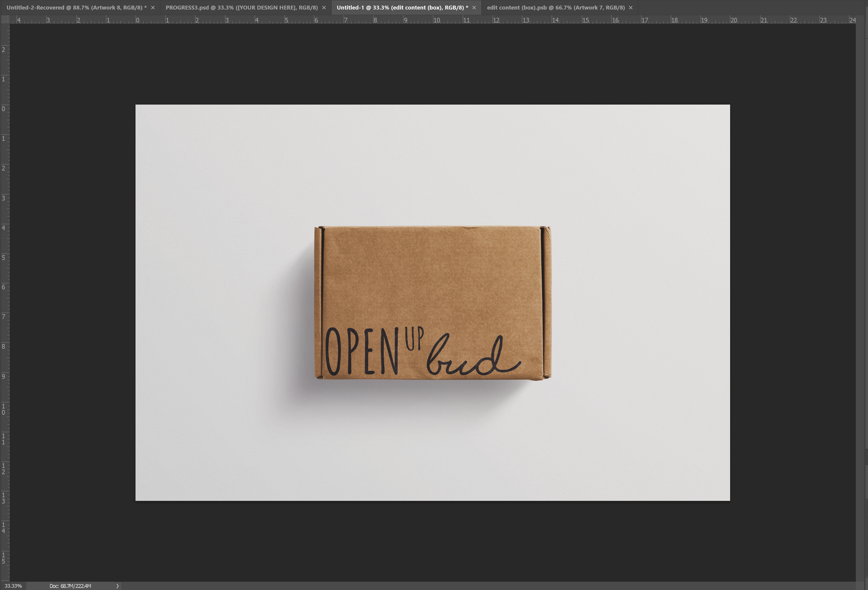Close the Untitled-1 document tab
The height and width of the screenshot is (590, 868).
coord(474,7)
